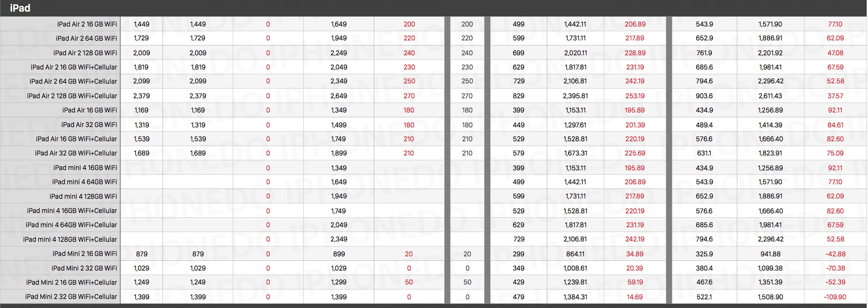Select the iPad Air 2 16 GB WiFi row label
This screenshot has height=308, width=868.
[x=87, y=24]
